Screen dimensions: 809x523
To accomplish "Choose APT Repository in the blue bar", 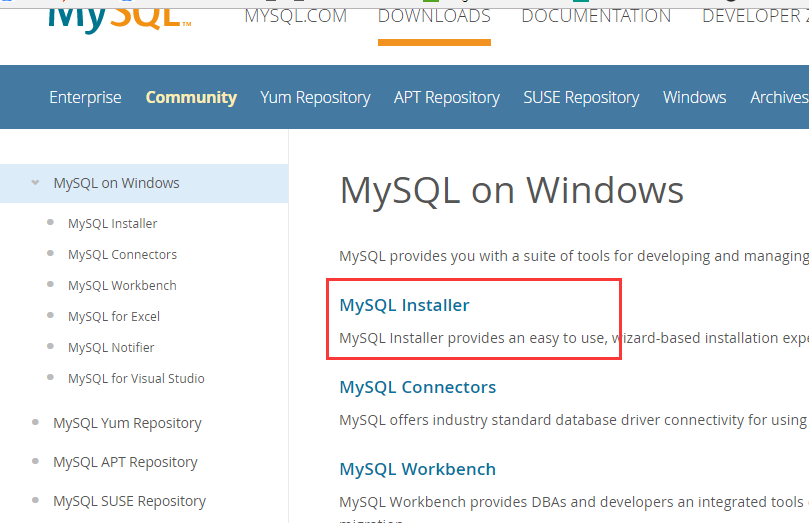I will (447, 97).
